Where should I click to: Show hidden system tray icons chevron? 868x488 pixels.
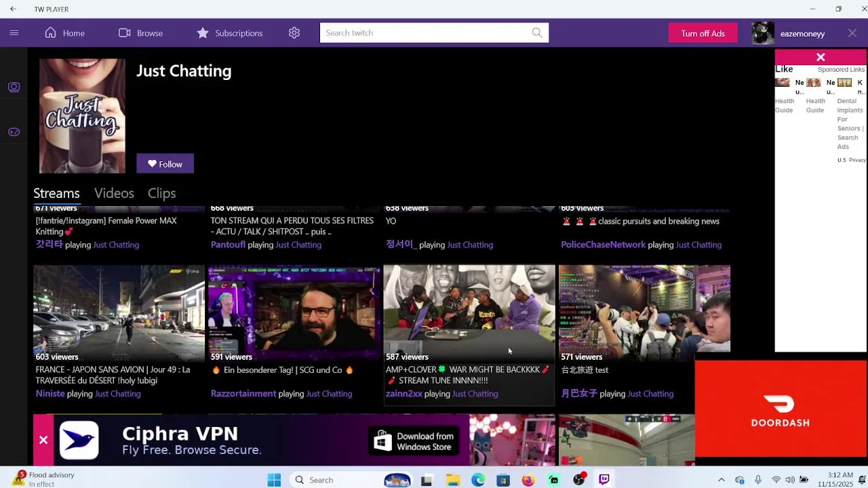click(x=721, y=480)
